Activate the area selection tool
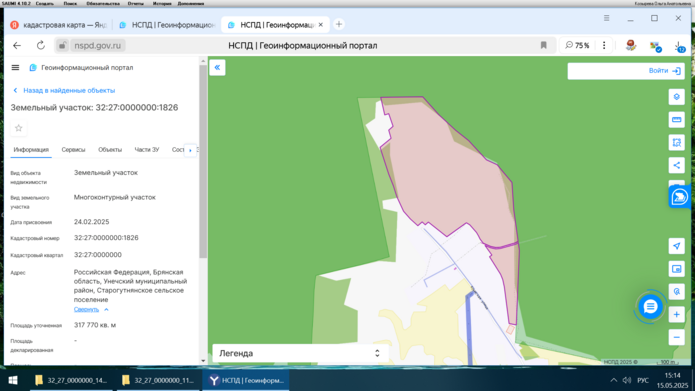The image size is (695, 391). tap(676, 143)
